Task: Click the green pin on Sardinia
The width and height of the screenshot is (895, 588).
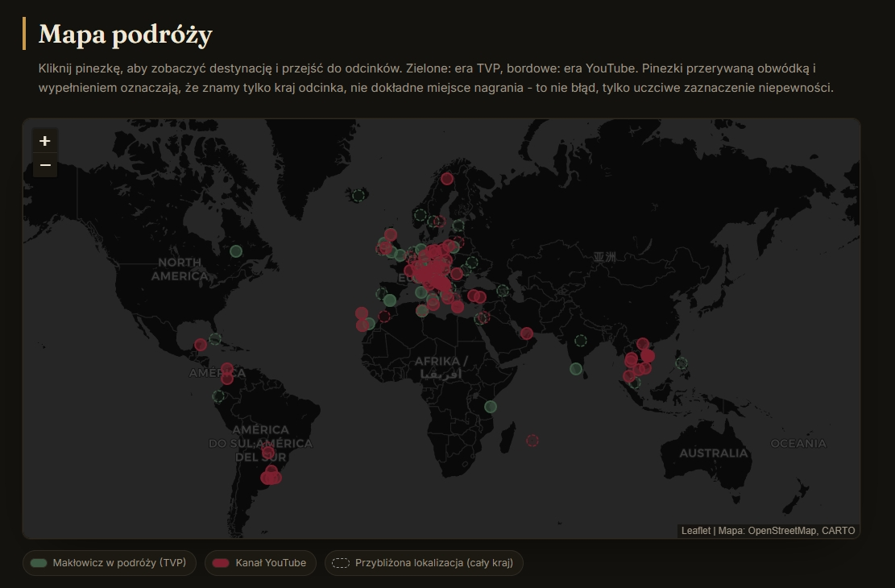Action: tap(421, 292)
